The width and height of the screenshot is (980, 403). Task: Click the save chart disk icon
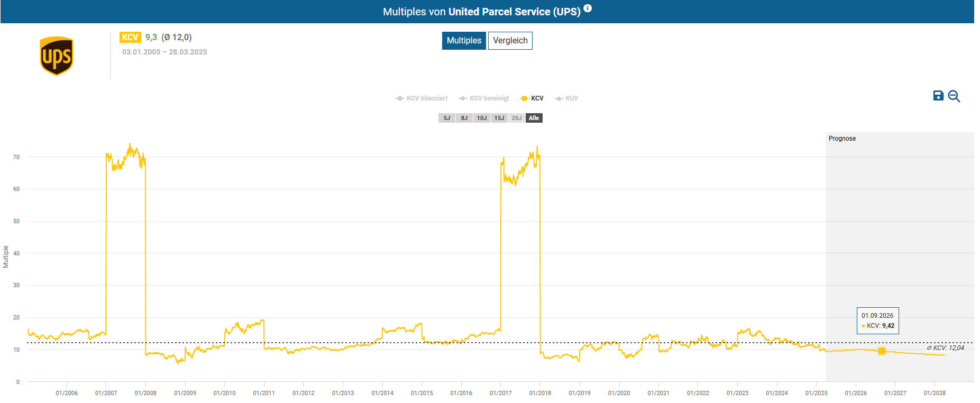click(938, 96)
